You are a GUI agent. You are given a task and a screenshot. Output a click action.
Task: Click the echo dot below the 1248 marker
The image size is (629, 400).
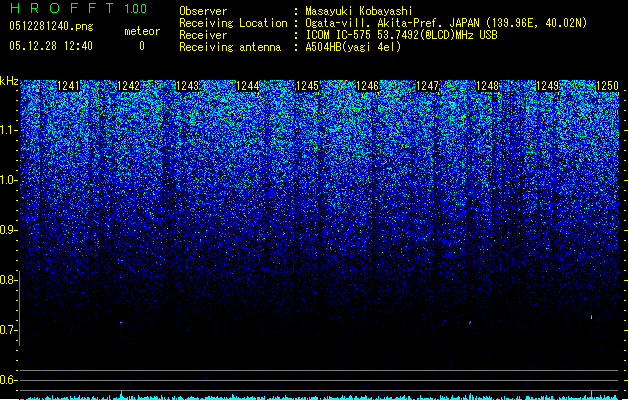point(470,323)
